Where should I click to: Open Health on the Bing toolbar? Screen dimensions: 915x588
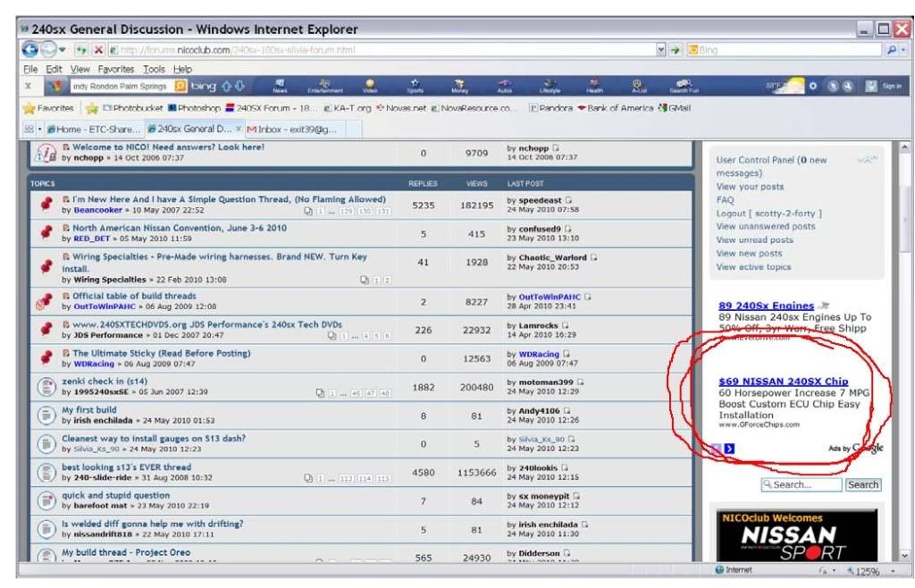click(594, 87)
